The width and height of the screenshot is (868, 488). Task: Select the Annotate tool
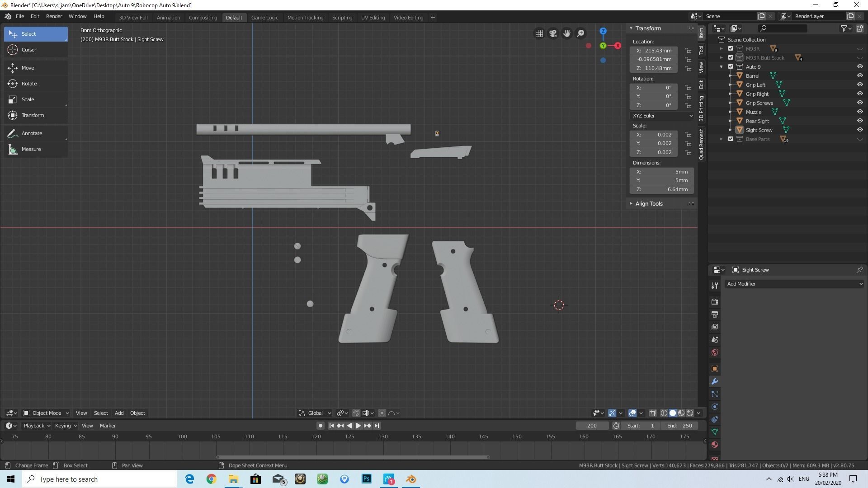click(x=36, y=133)
